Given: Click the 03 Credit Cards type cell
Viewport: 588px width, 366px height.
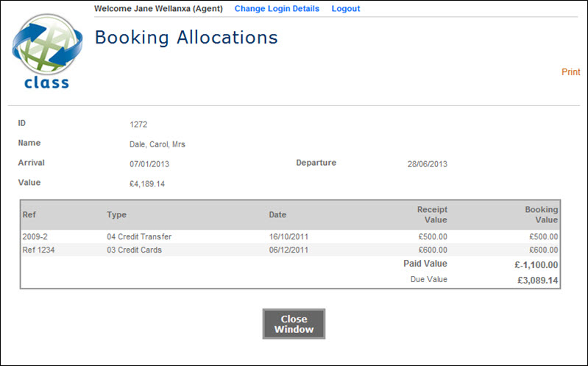Looking at the screenshot, I should click(134, 250).
